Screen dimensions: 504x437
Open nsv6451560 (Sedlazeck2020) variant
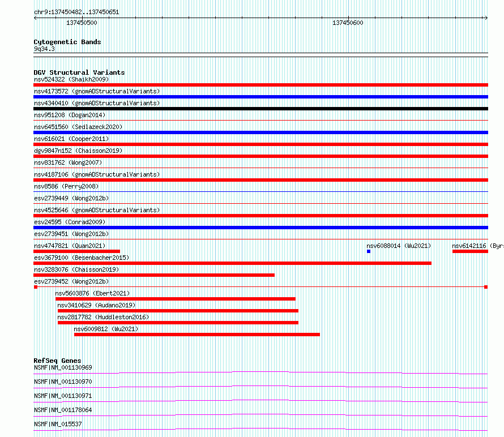coord(78,127)
